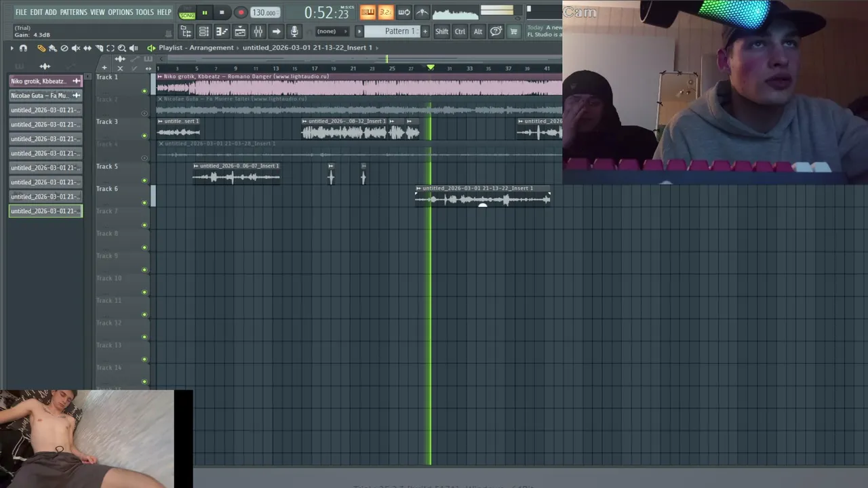Select the Playback speaker tool in playlist

(134, 48)
